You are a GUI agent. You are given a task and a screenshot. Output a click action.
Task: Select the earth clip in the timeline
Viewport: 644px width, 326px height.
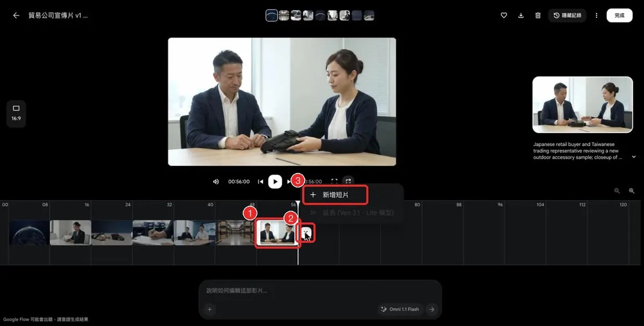tap(29, 233)
